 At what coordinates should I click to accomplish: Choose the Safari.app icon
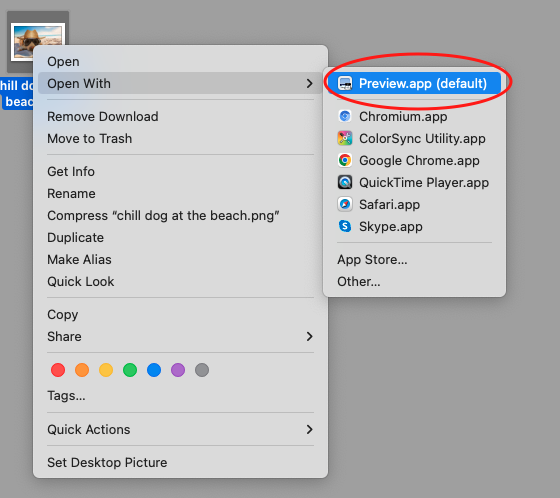[345, 204]
